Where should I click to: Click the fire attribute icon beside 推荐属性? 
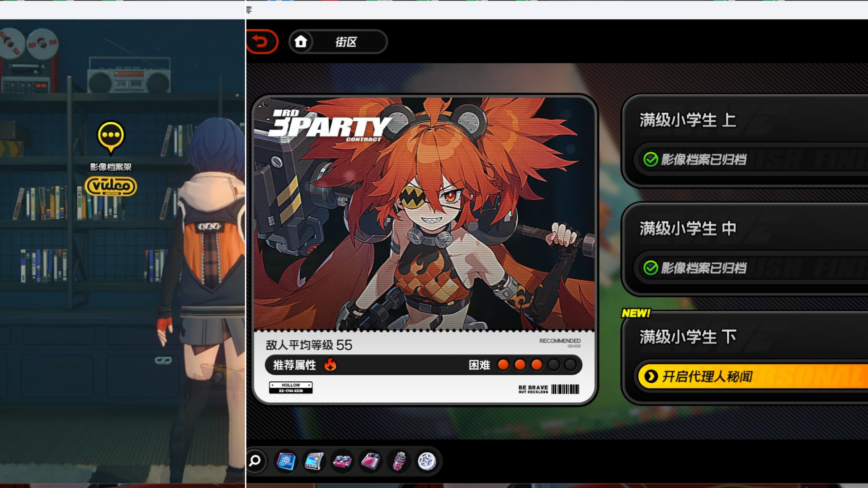[330, 365]
